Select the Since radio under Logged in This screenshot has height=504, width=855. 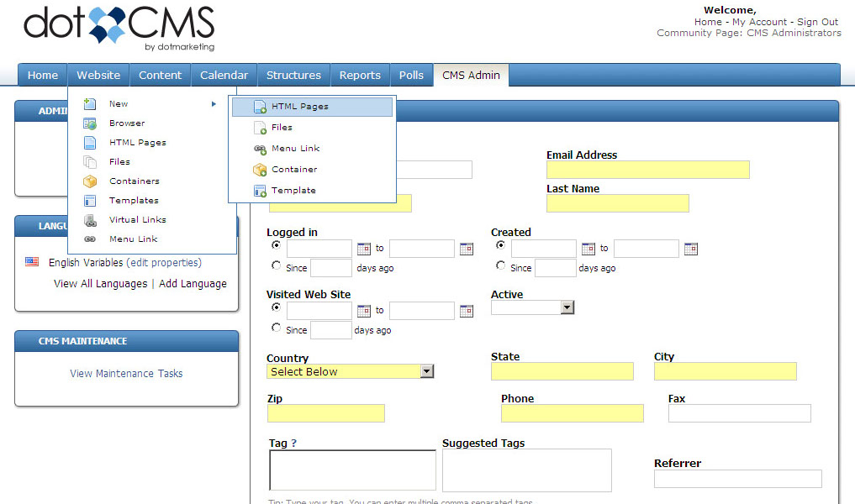coord(277,266)
